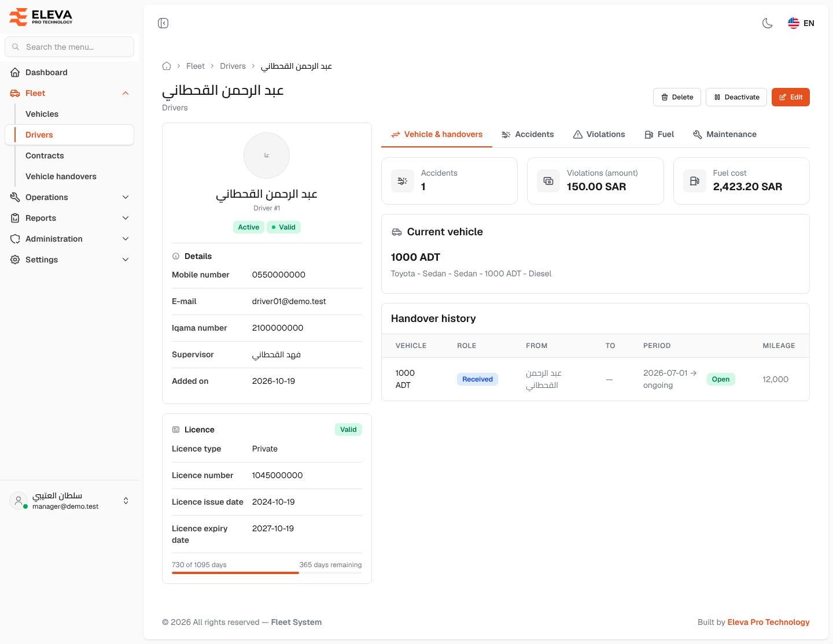Toggle dark mode moon icon
833x644 pixels.
tap(768, 23)
